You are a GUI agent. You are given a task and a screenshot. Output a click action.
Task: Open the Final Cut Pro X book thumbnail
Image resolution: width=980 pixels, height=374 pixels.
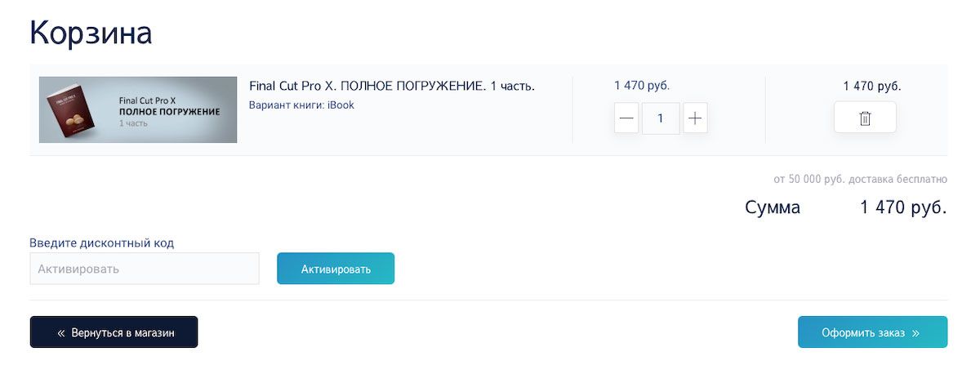pyautogui.click(x=138, y=109)
